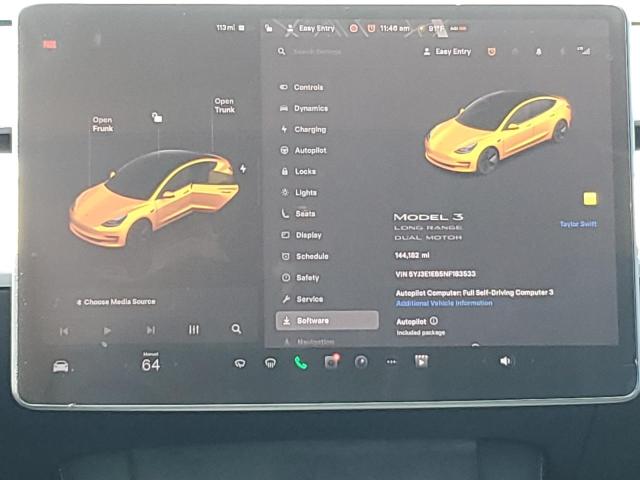This screenshot has height=480, width=640.
Task: Open the Locks settings menu
Action: [x=298, y=171]
